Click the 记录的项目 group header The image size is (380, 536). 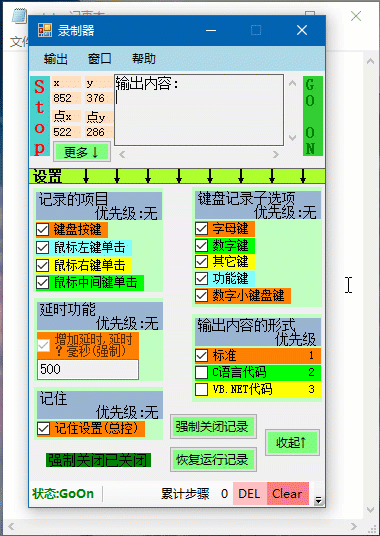(99, 205)
